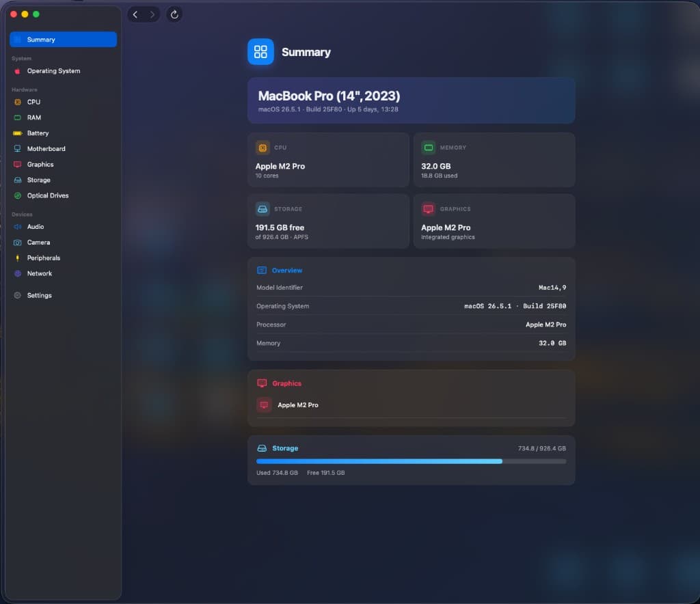Select Operating System in the sidebar
Viewport: 700px width, 604px height.
[x=63, y=71]
